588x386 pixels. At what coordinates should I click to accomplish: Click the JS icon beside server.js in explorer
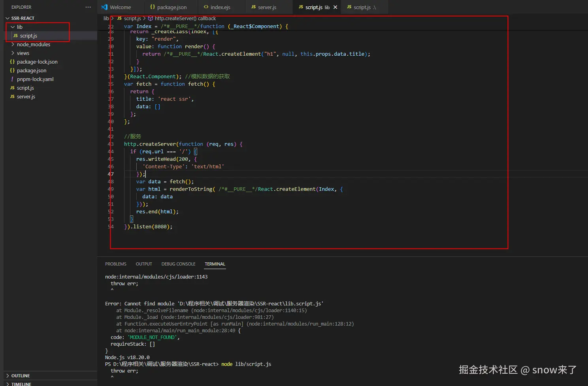pyautogui.click(x=12, y=96)
